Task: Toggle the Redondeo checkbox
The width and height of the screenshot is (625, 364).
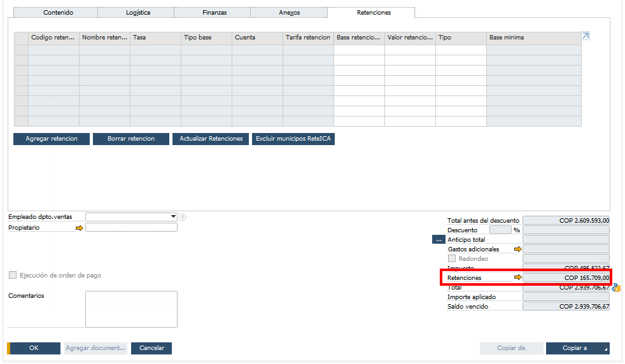Action: (452, 259)
